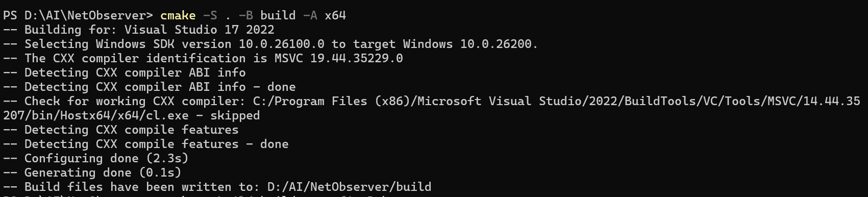The height and width of the screenshot is (197, 868).
Task: Click the x64 argument after -A
Action: point(335,15)
